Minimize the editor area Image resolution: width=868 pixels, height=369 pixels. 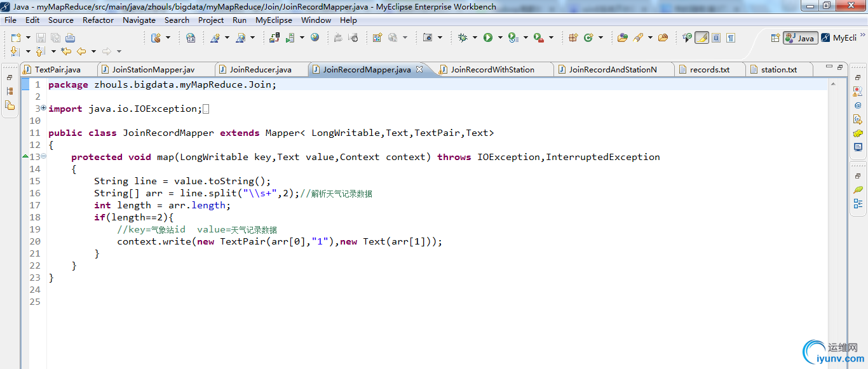tap(829, 67)
